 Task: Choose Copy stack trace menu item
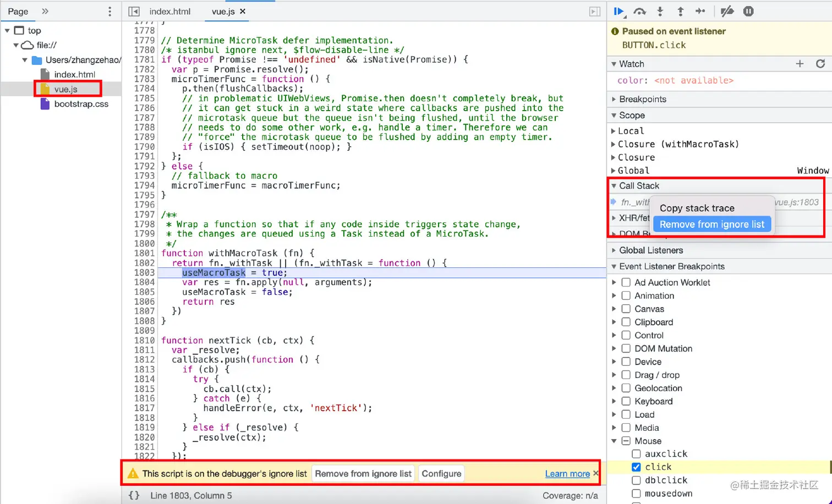[x=697, y=208]
